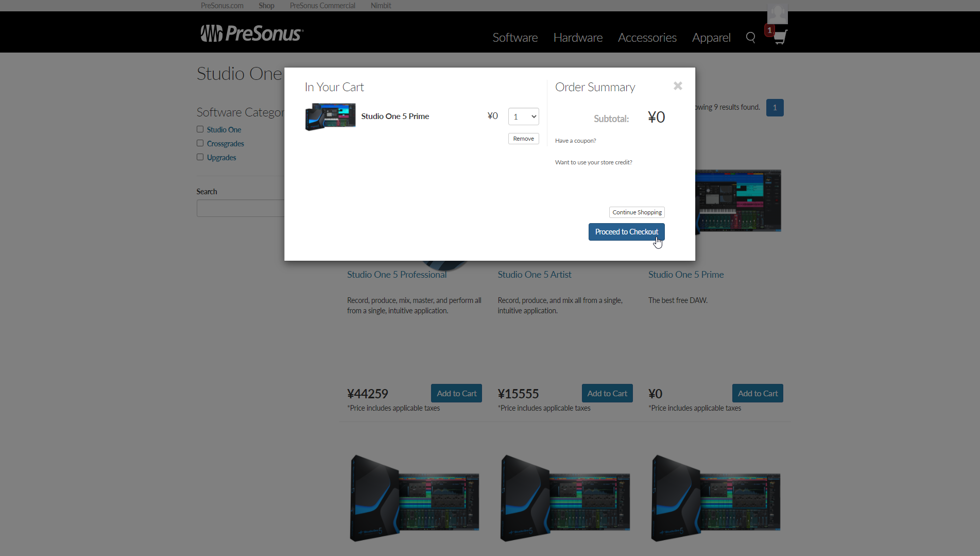Open the Accessories menu
Screen dimensions: 980x556
[x=647, y=38]
